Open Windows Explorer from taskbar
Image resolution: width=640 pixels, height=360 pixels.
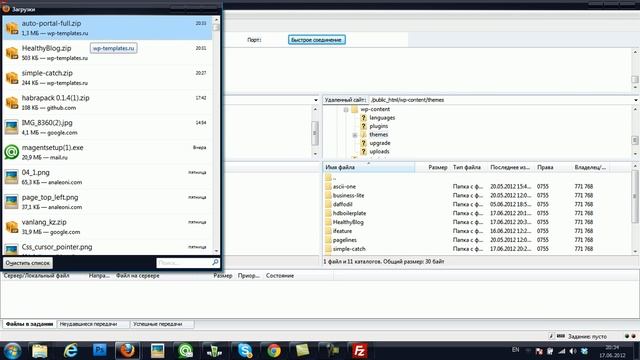[x=40, y=351]
